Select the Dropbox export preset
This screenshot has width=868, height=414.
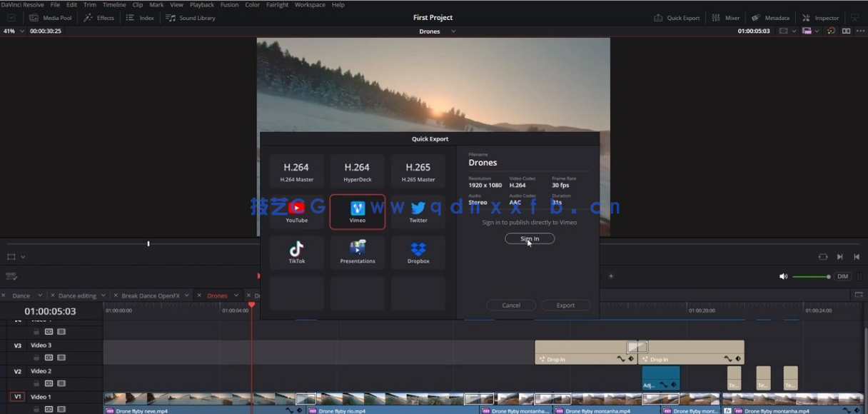[418, 252]
